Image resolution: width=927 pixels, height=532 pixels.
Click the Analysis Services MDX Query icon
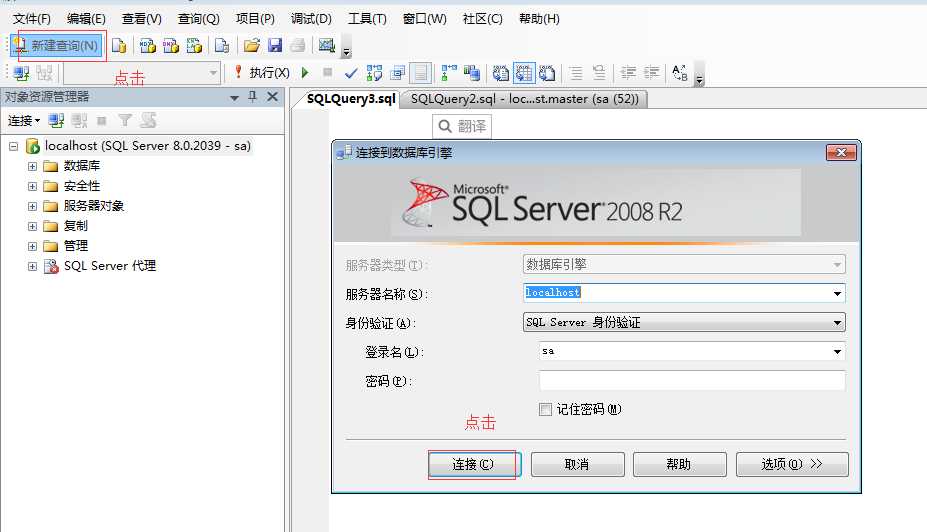click(148, 46)
